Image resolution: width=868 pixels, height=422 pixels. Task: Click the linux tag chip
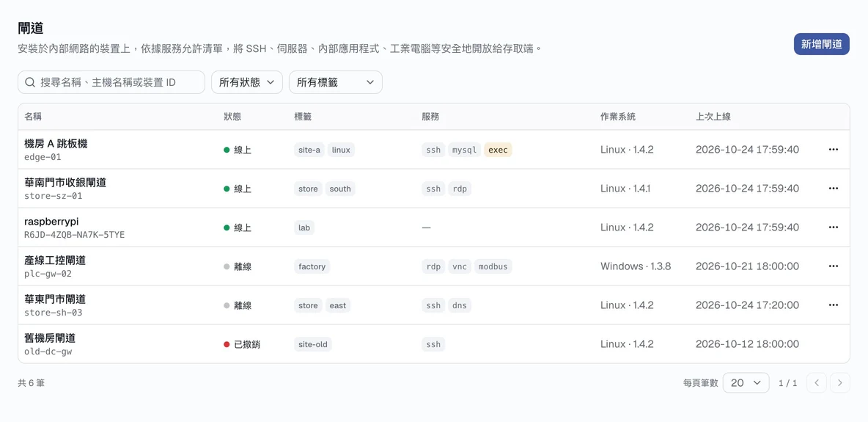[341, 150]
